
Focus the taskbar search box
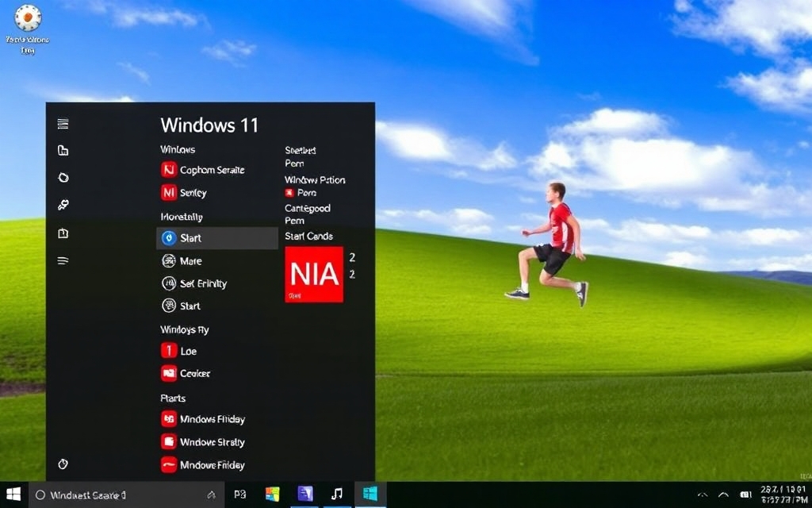[126, 495]
